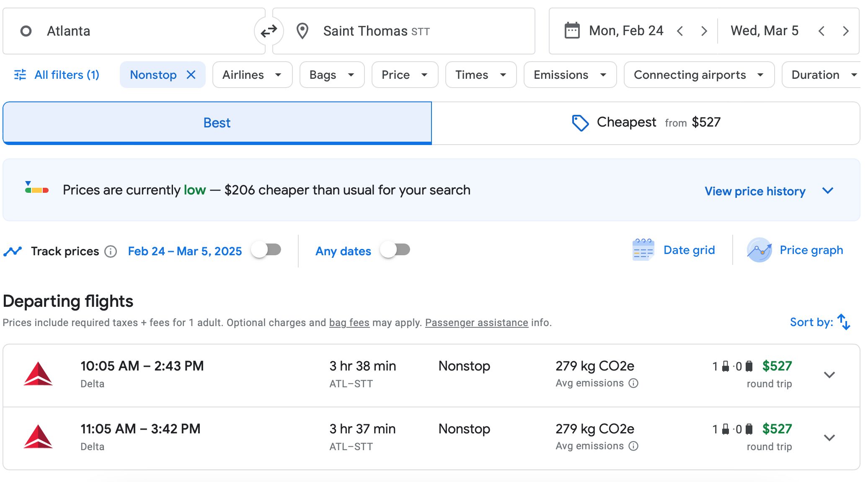Open the bag fees link
The height and width of the screenshot is (482, 868).
tap(349, 323)
